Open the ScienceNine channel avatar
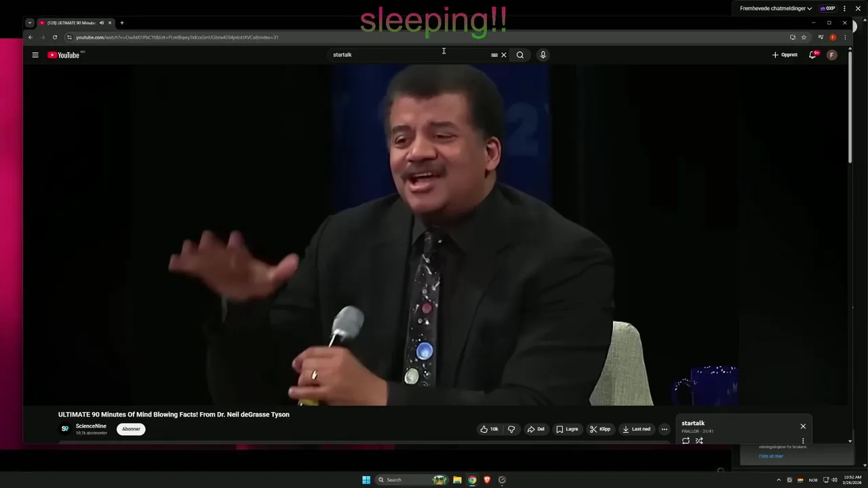The height and width of the screenshot is (488, 868). tap(65, 429)
